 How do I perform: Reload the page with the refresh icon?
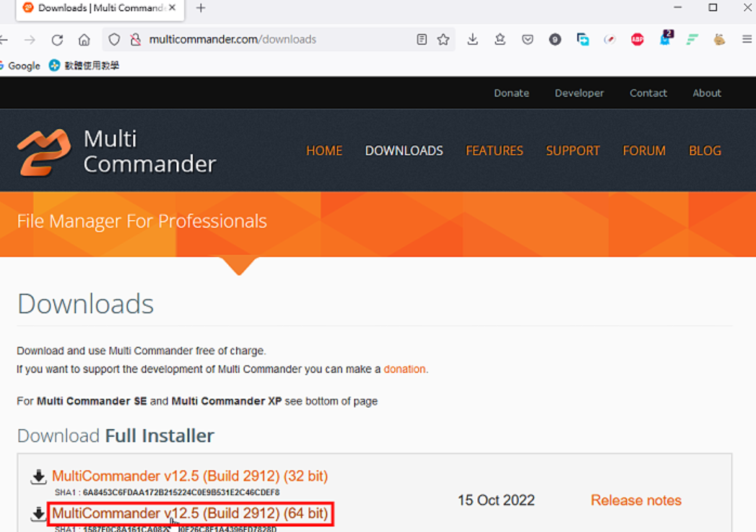57,40
